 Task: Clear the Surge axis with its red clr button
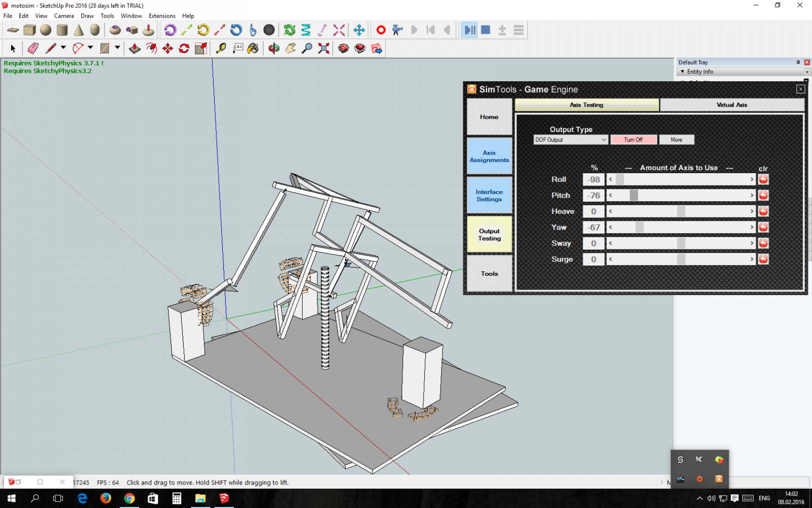pos(763,259)
